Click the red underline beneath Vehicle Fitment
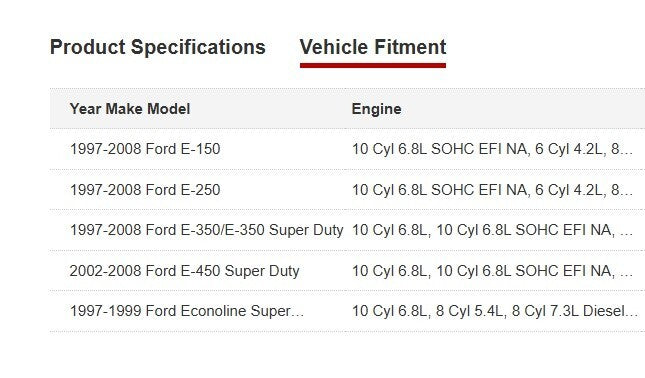 point(373,65)
